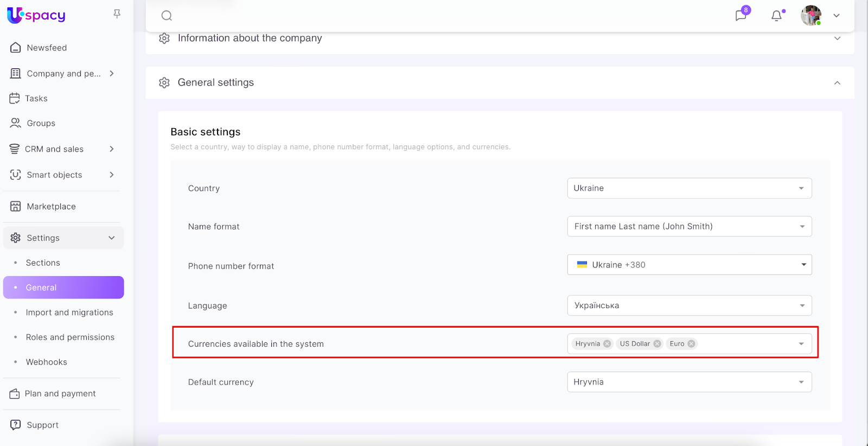Expand the CRM and sales menu

[54, 149]
